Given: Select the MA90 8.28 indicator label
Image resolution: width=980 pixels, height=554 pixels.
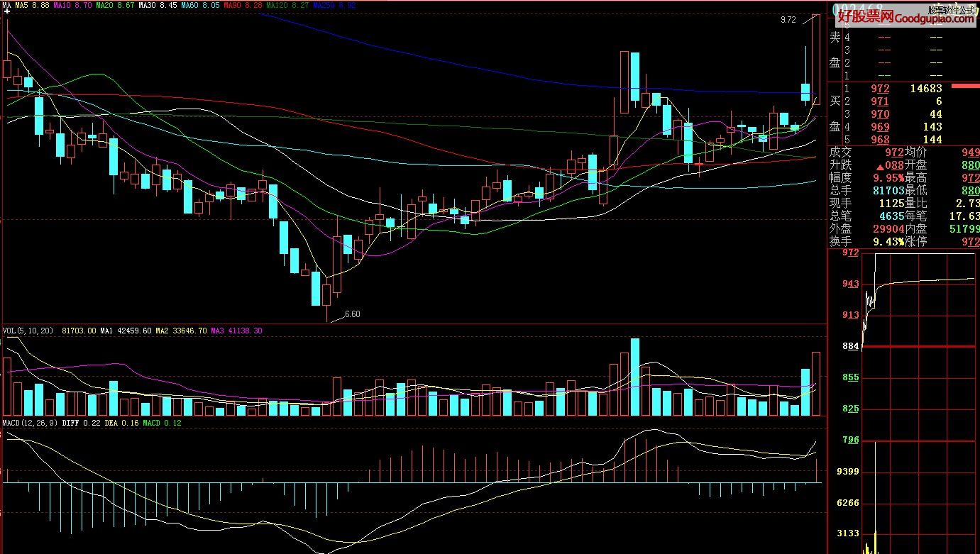Looking at the screenshot, I should pos(243,5).
